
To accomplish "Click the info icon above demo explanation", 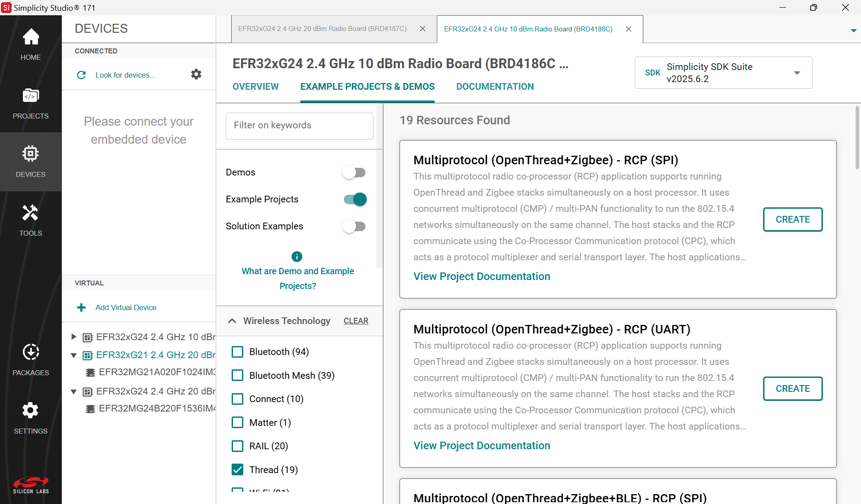I will click(x=297, y=256).
